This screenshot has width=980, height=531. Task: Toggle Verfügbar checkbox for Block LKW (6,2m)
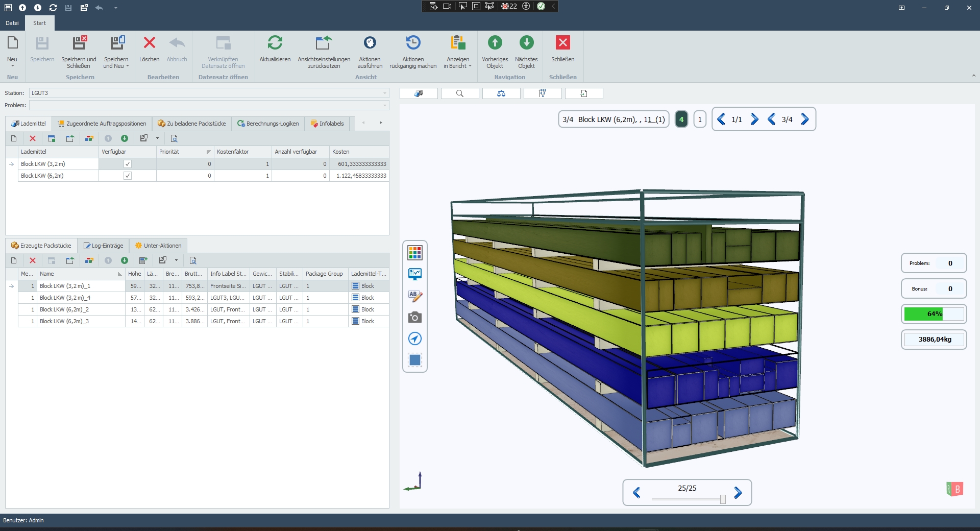[128, 176]
